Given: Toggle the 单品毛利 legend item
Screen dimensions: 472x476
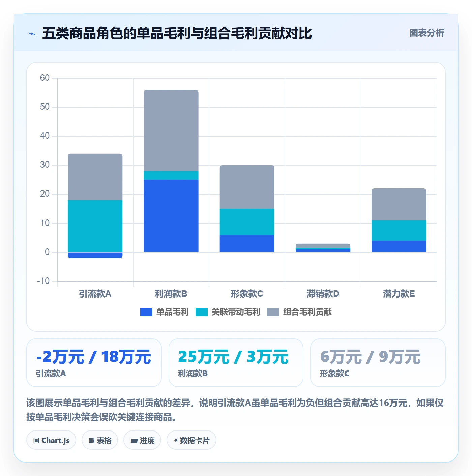Looking at the screenshot, I should (x=165, y=312).
